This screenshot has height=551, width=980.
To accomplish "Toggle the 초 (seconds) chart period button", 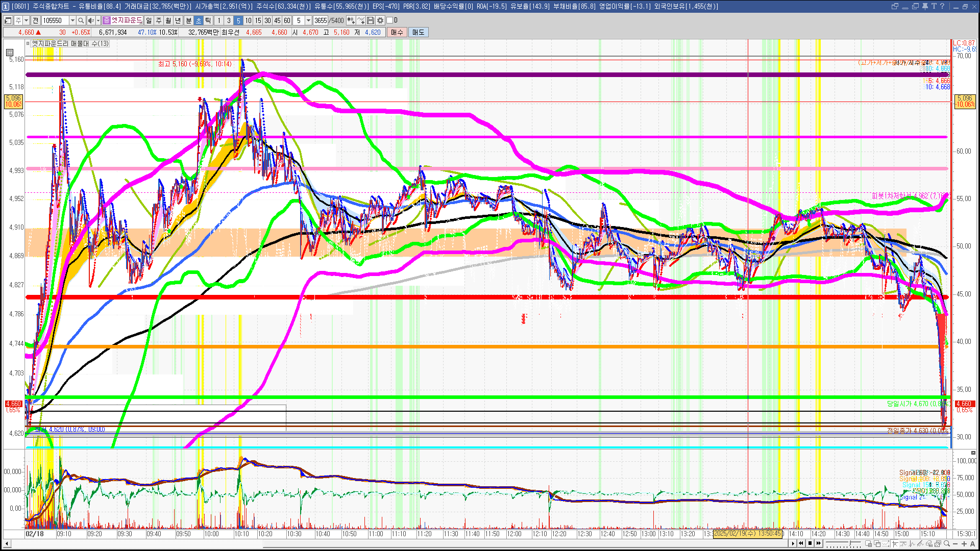I will coord(199,20).
